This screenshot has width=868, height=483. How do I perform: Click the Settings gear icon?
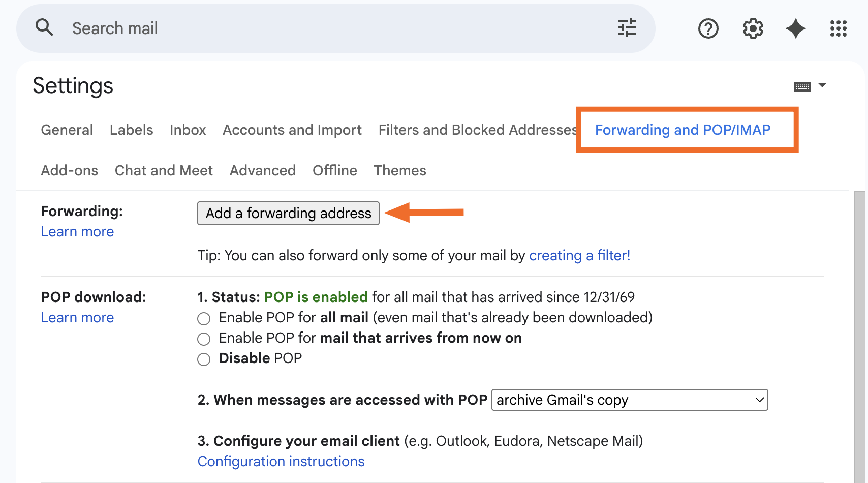click(753, 28)
